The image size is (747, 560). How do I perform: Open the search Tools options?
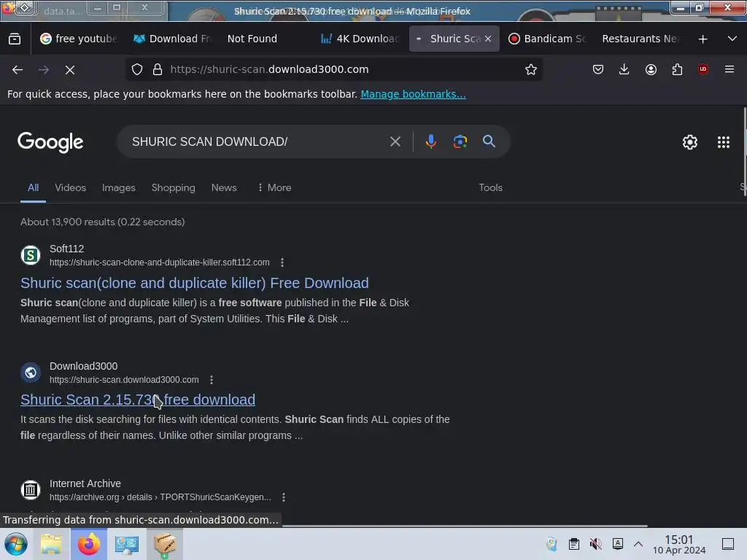click(491, 187)
